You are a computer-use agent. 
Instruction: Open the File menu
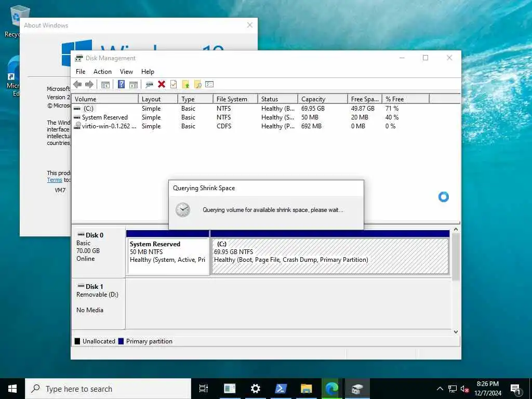(81, 72)
